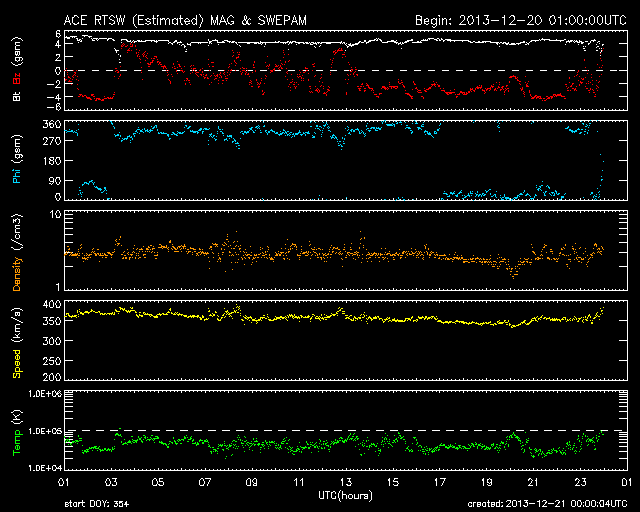Click the -4 tick in Bt Bz panel
Screen dimensions: 640x512
(55, 97)
